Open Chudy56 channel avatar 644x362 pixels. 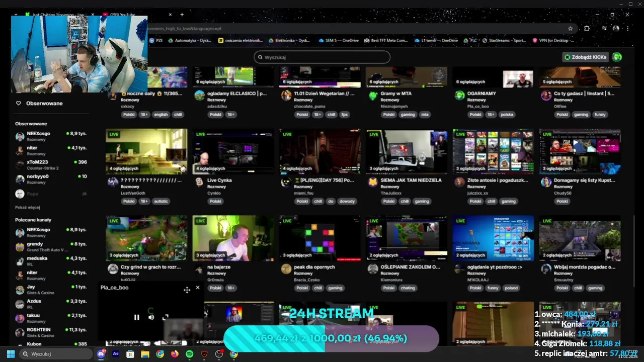click(546, 182)
